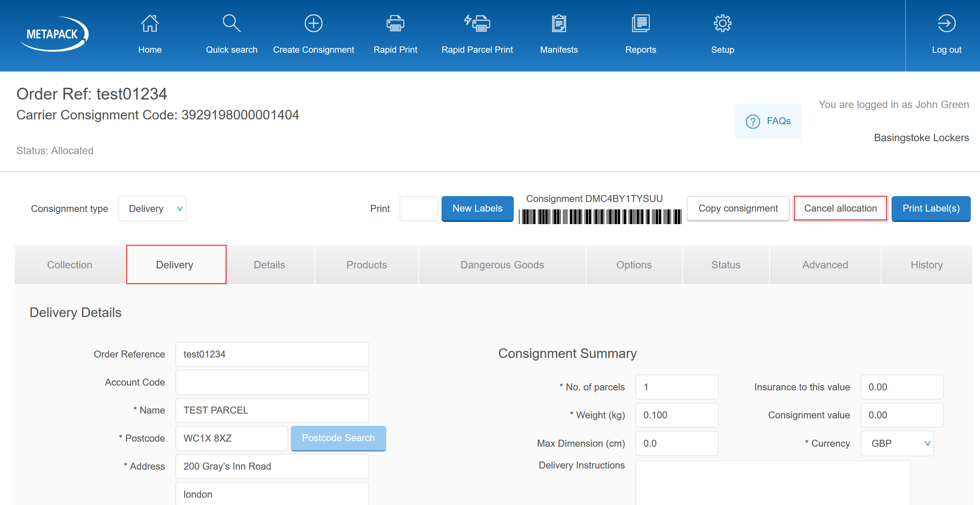Select the Collection tab
The image size is (980, 505).
coord(70,265)
